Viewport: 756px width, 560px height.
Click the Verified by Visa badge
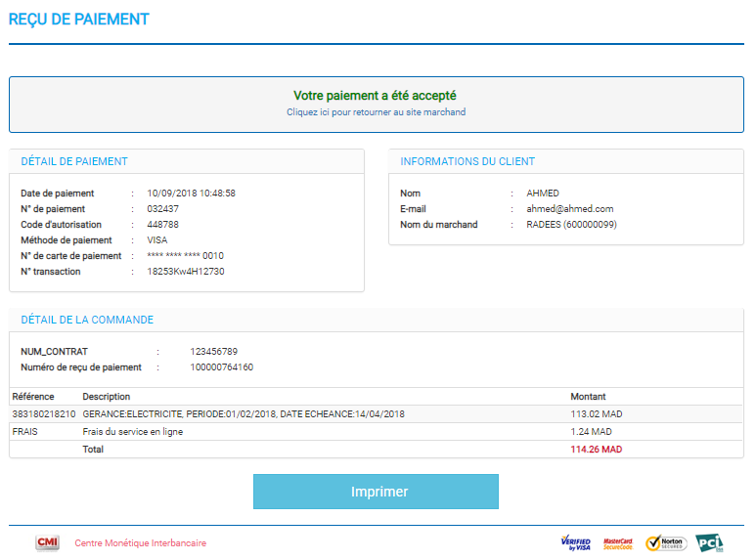(576, 543)
